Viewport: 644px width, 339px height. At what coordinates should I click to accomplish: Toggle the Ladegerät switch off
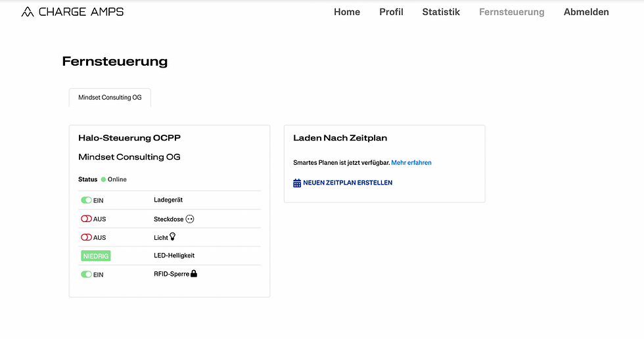point(86,200)
